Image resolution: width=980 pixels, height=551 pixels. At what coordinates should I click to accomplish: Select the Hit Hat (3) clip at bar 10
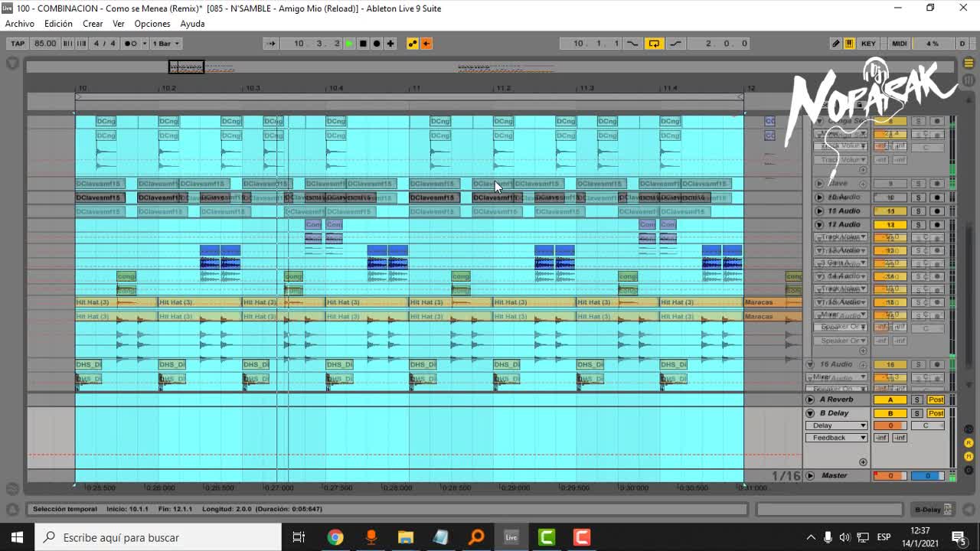[x=116, y=302]
